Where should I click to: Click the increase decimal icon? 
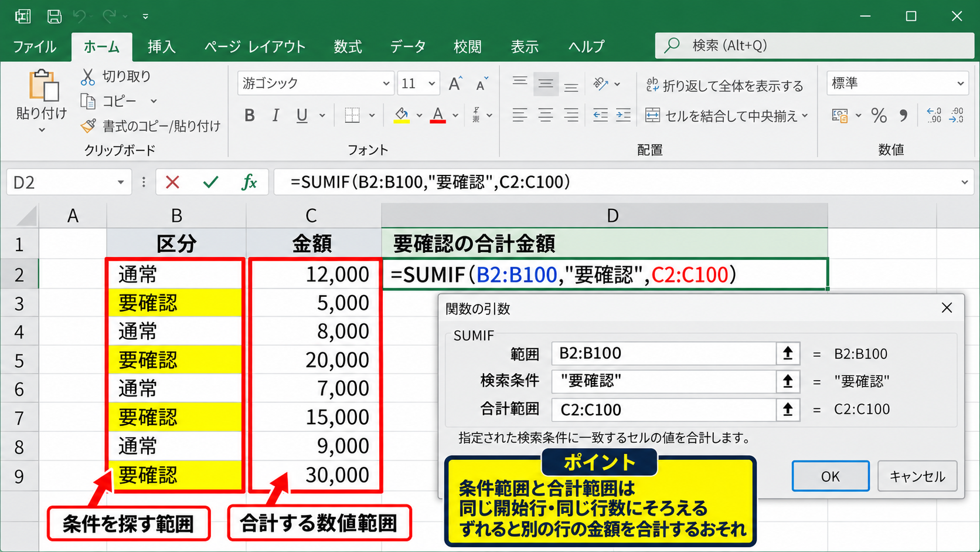pyautogui.click(x=934, y=115)
